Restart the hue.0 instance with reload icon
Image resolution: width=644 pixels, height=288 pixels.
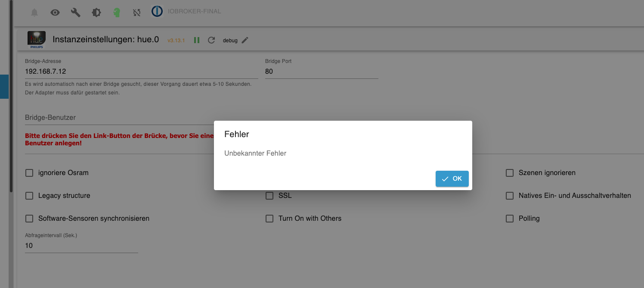[211, 40]
